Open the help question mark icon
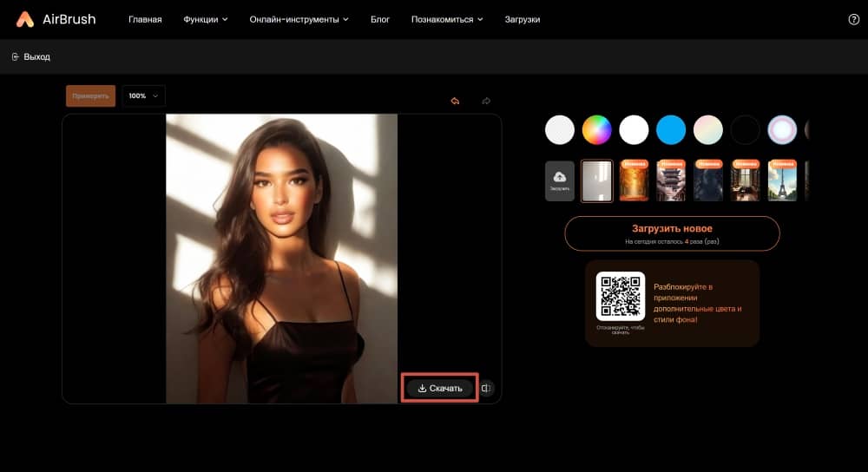This screenshot has height=472, width=868. point(853,19)
